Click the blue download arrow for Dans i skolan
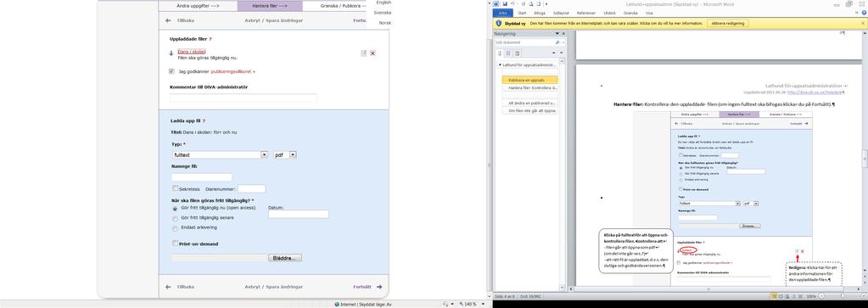Screen dimensions: 868x308 pyautogui.click(x=171, y=53)
